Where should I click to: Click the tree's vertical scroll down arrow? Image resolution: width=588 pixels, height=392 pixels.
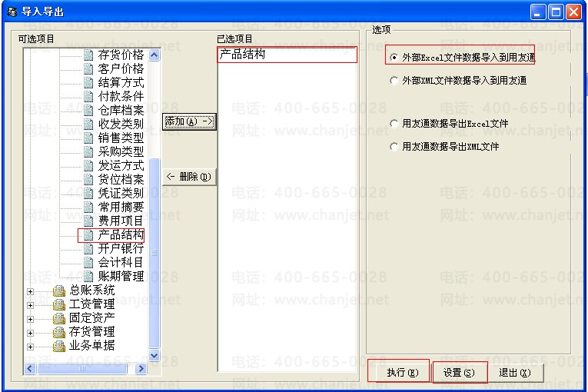[x=154, y=355]
